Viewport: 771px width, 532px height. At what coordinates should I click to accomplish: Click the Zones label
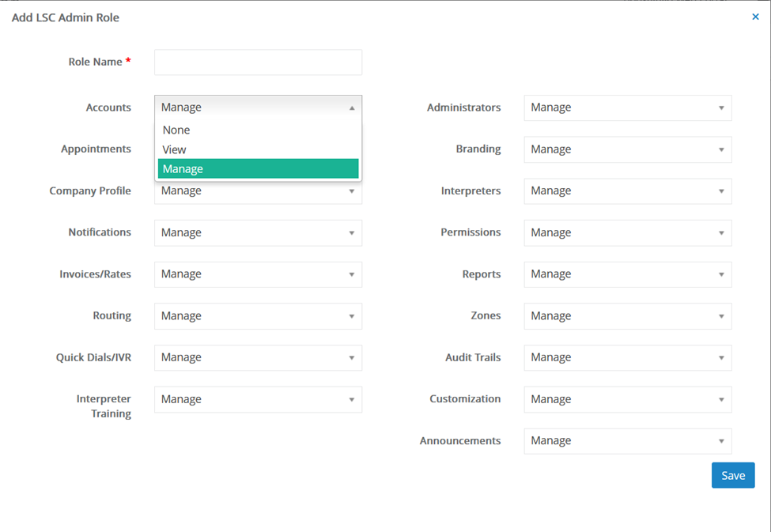(486, 315)
